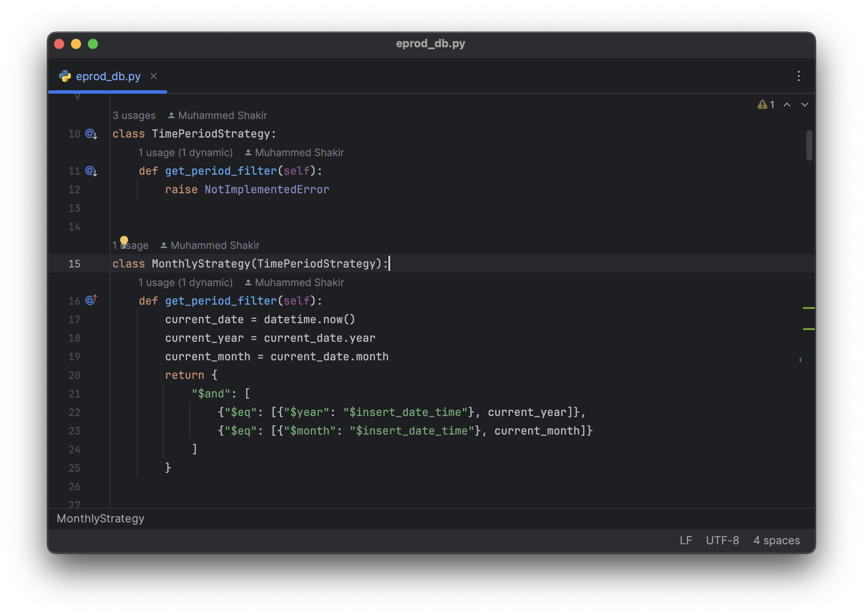Screen dimensions: 863x616
Task: Click the overridden-class gutter icon on line 10
Action: (x=91, y=134)
